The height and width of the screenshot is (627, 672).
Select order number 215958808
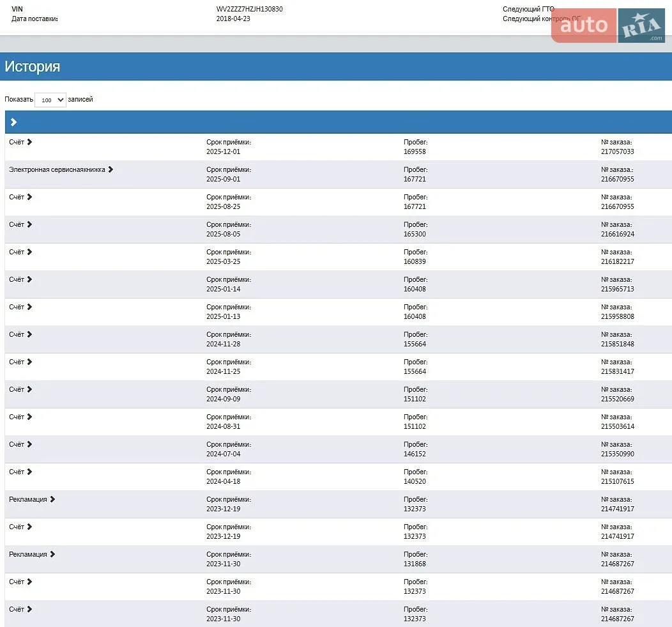(x=618, y=316)
